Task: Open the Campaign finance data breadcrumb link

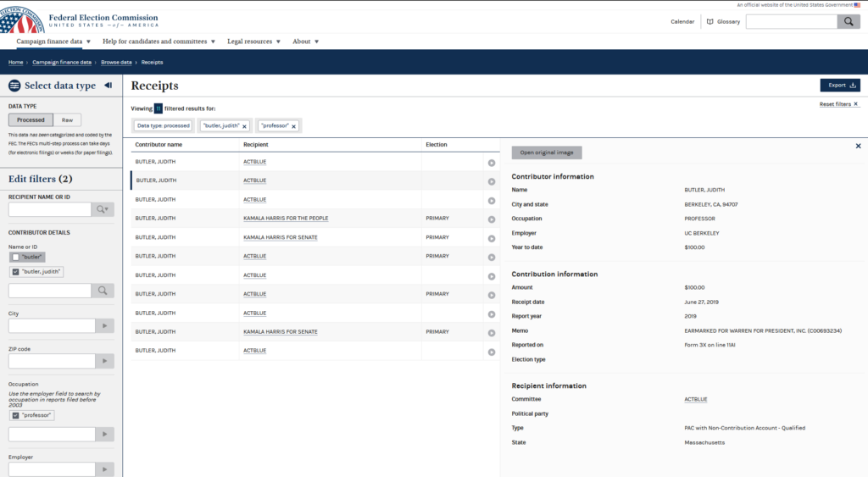Action: point(61,63)
